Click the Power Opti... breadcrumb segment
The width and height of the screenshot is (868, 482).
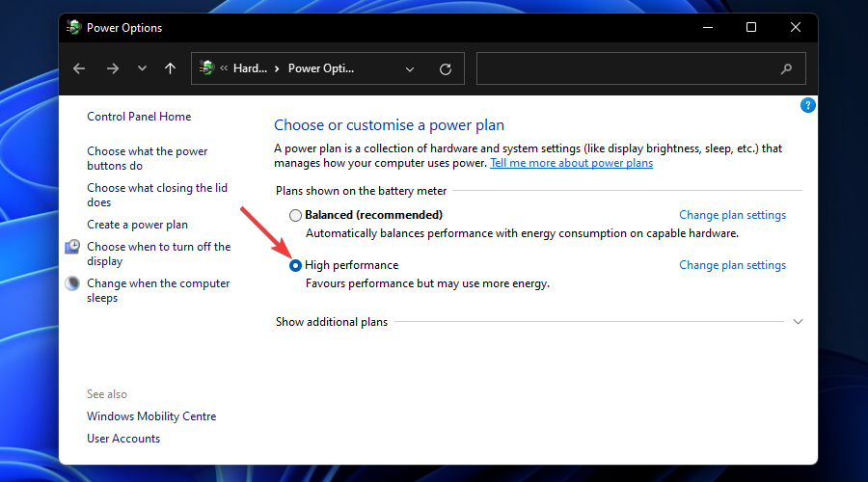pos(320,68)
